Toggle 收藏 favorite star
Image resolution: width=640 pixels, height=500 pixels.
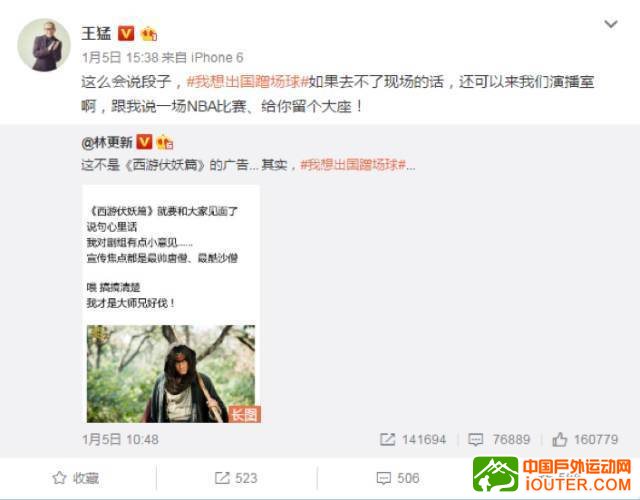pyautogui.click(x=76, y=478)
